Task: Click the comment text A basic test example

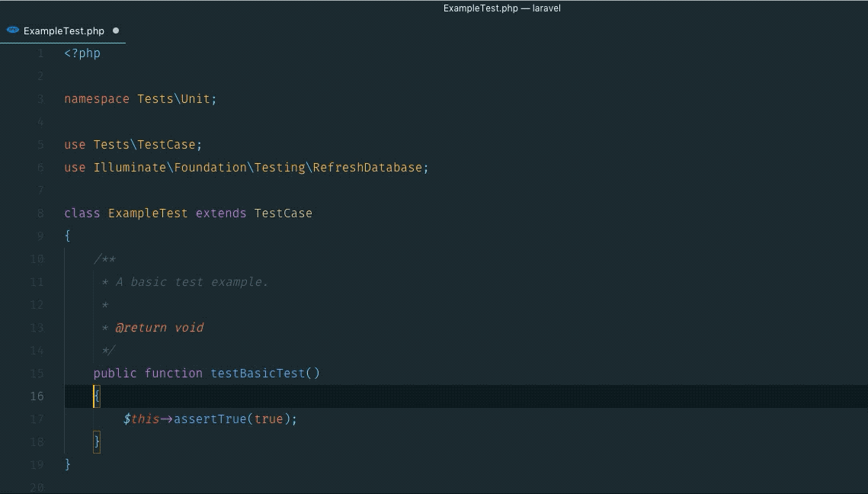Action: click(191, 282)
